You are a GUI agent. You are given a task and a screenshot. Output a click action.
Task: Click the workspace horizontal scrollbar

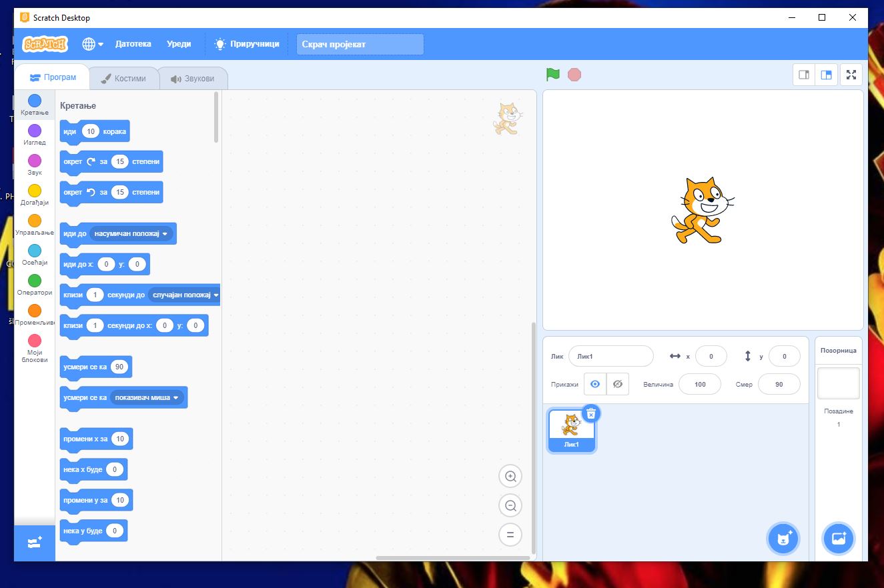[453, 558]
